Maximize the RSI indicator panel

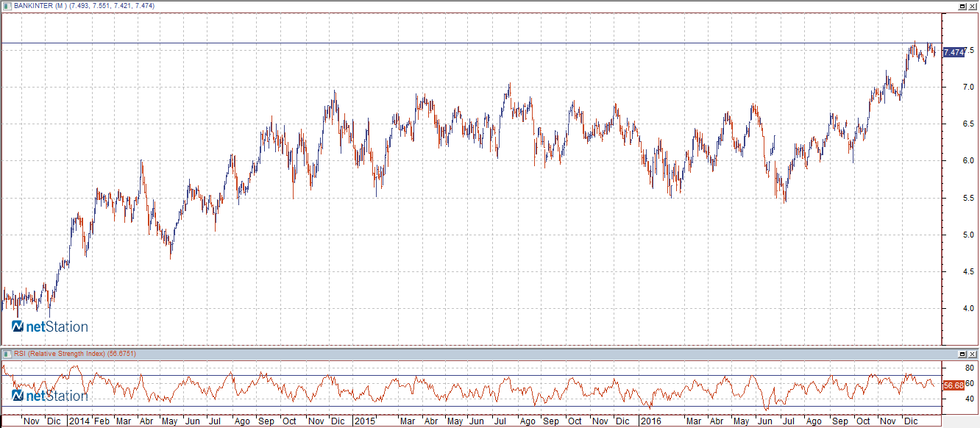962,354
